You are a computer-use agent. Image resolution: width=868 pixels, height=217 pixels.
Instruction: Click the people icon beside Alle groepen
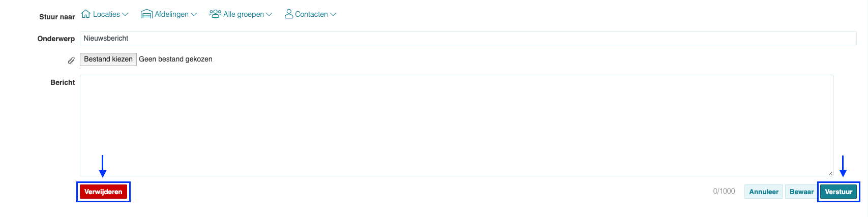coord(215,14)
